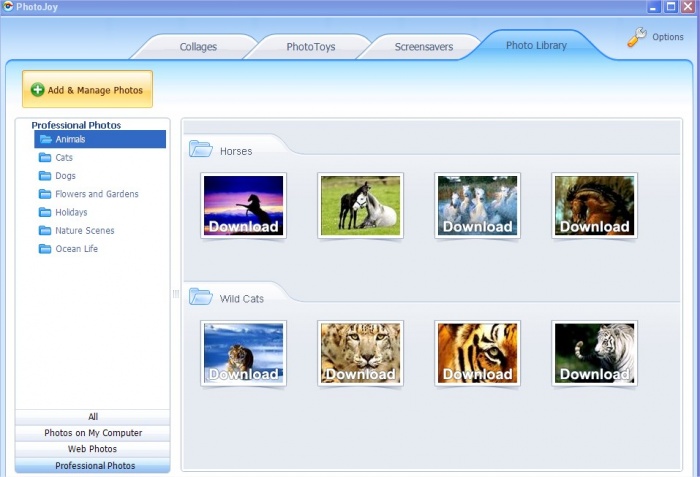The image size is (700, 477).
Task: Download the tiger in snow photo
Action: point(243,353)
